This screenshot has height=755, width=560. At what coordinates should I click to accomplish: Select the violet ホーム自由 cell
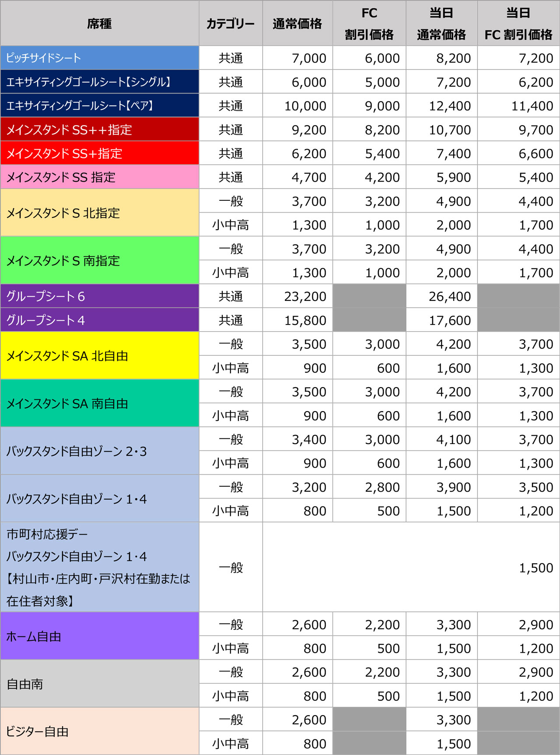(99, 636)
